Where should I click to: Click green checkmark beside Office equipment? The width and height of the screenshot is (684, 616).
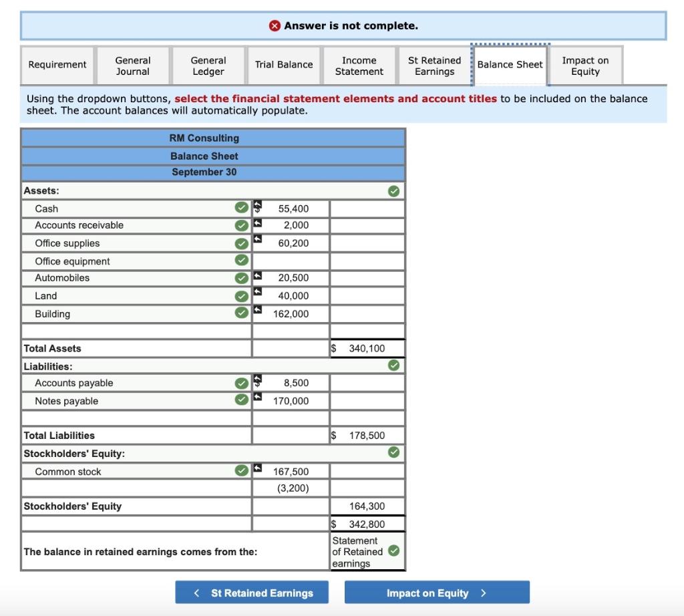[241, 260]
